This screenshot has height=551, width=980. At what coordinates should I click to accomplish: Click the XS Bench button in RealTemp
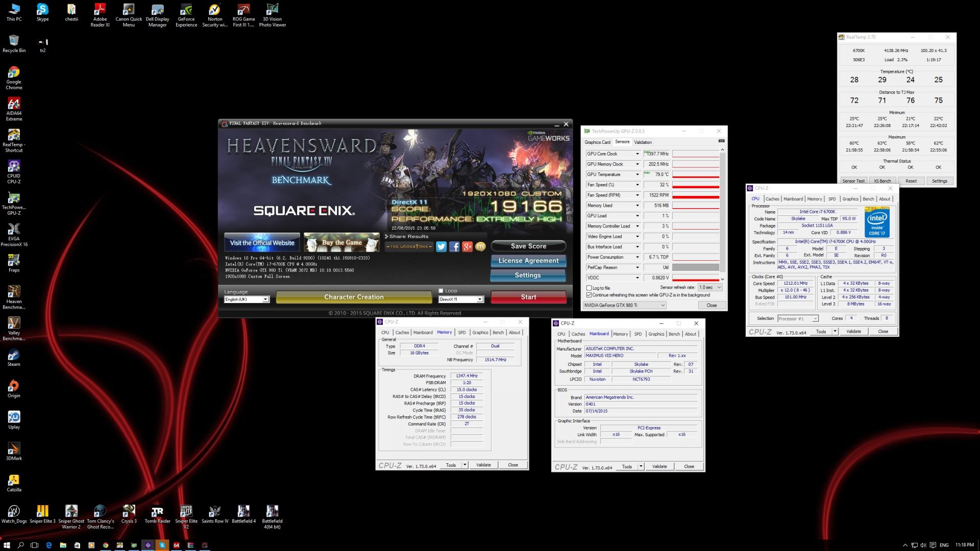click(882, 181)
